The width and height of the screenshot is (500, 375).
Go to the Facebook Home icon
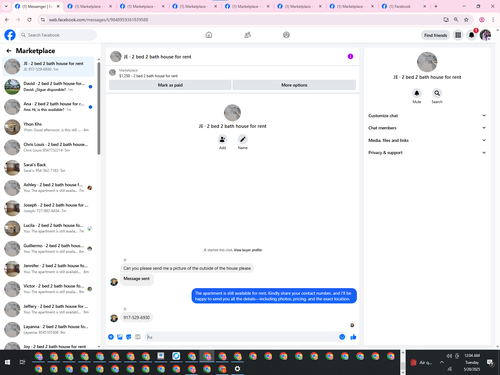pyautogui.click(x=209, y=35)
